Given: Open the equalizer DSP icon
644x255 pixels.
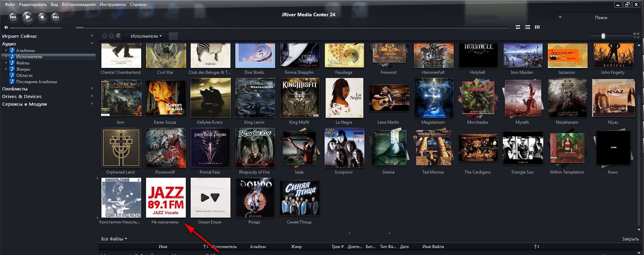Looking at the screenshot, I should [537, 27].
